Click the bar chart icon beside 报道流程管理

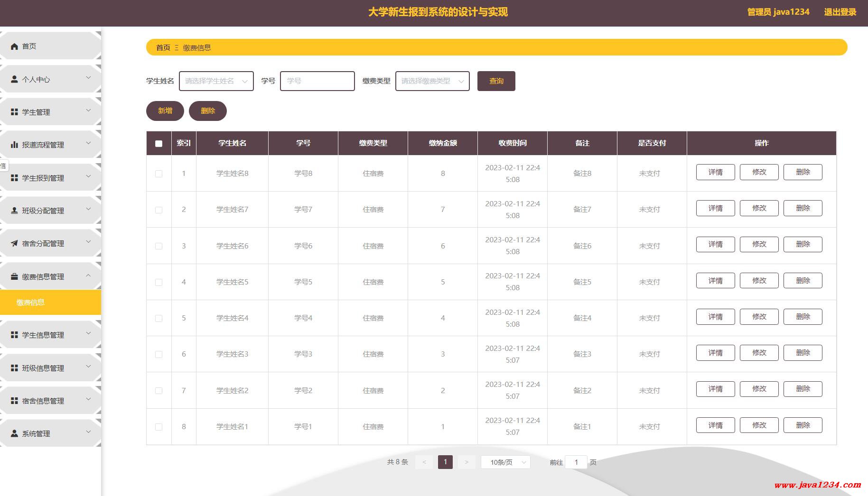coord(14,145)
